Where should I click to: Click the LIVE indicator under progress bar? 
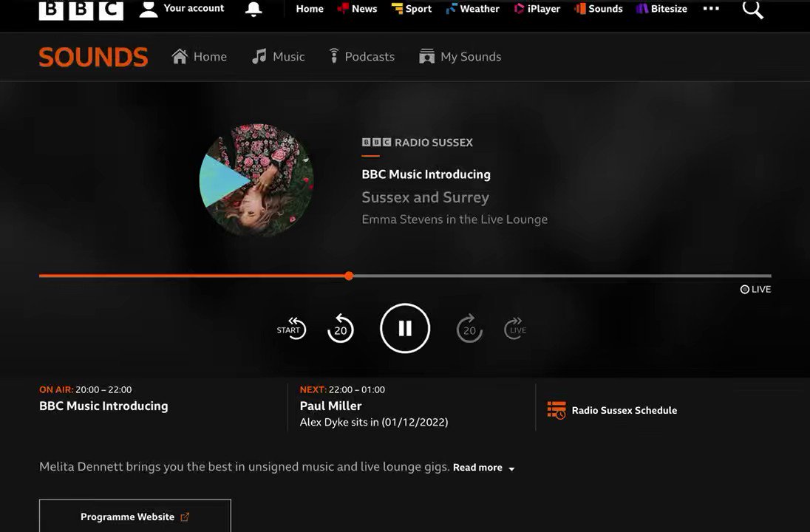click(756, 289)
